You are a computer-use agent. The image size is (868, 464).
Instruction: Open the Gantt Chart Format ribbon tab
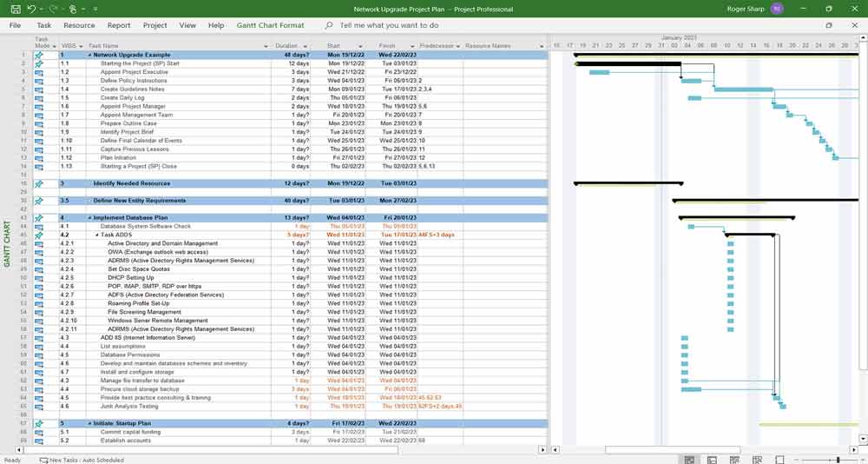click(x=271, y=25)
